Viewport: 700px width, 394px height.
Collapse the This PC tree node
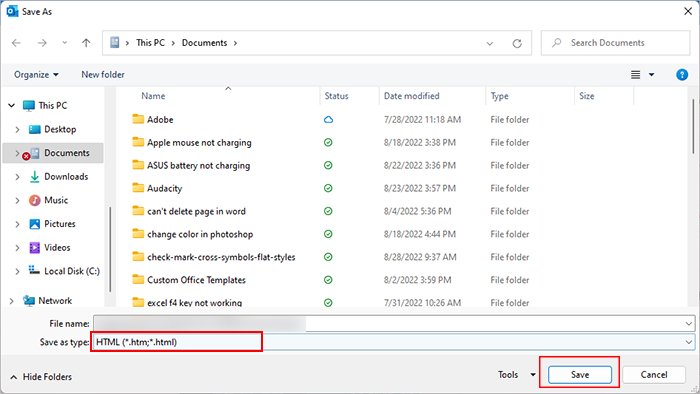point(12,105)
